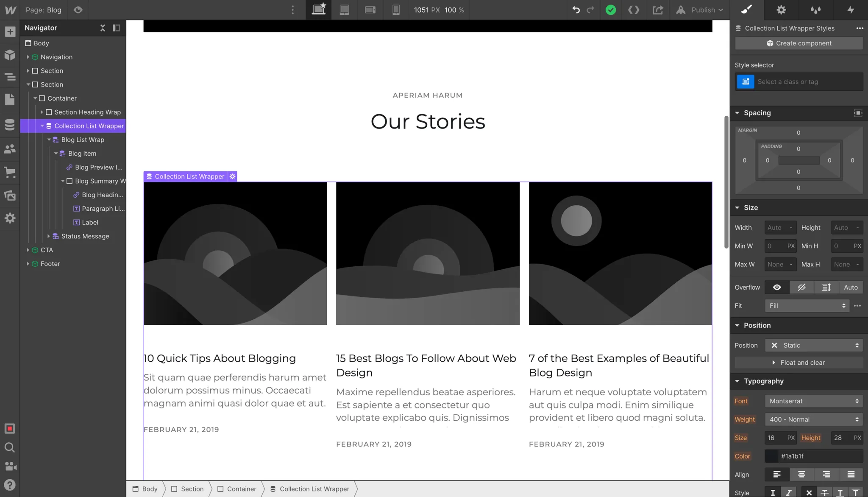Click the Publish button
Image resolution: width=868 pixels, height=497 pixels.
(x=703, y=10)
